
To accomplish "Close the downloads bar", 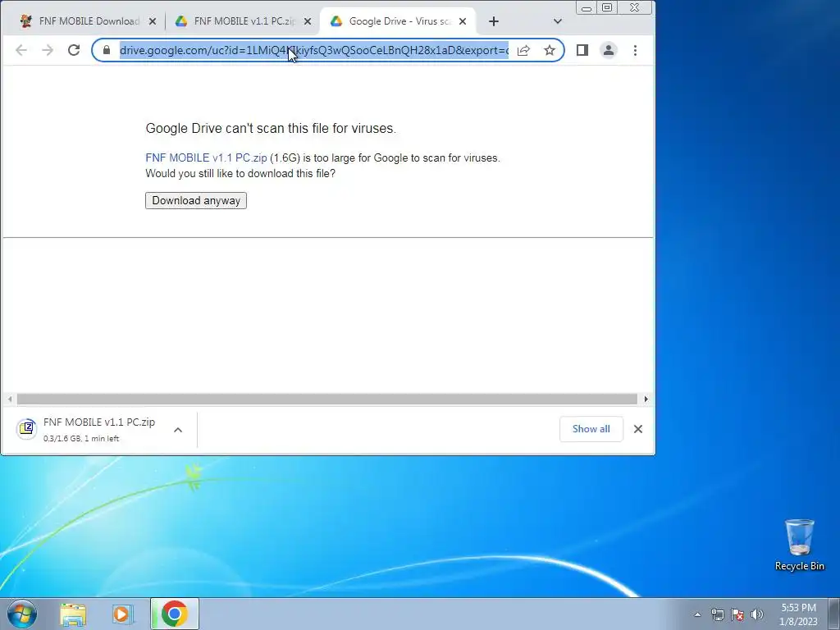I will point(638,429).
